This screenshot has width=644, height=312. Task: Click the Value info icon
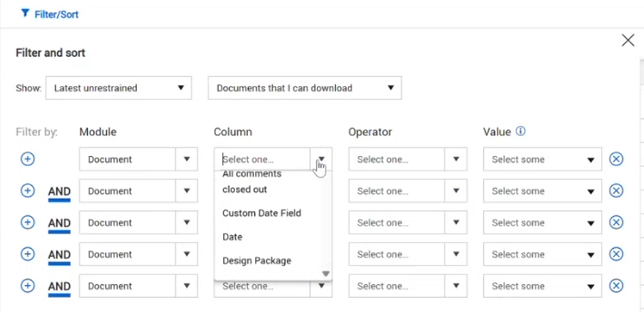click(521, 131)
